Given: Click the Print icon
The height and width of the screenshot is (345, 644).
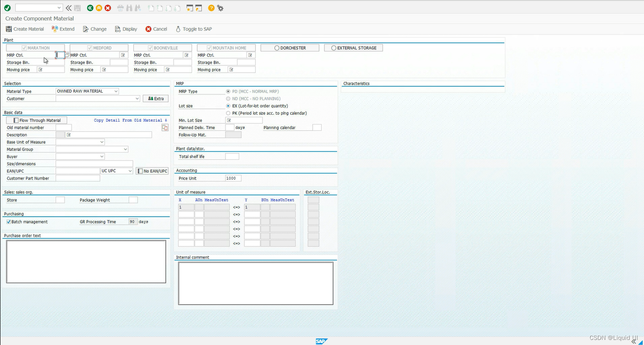Looking at the screenshot, I should [120, 8].
